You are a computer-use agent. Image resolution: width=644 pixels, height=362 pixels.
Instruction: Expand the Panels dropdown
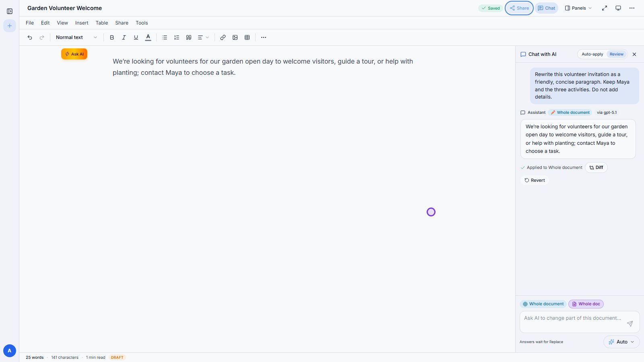click(578, 8)
